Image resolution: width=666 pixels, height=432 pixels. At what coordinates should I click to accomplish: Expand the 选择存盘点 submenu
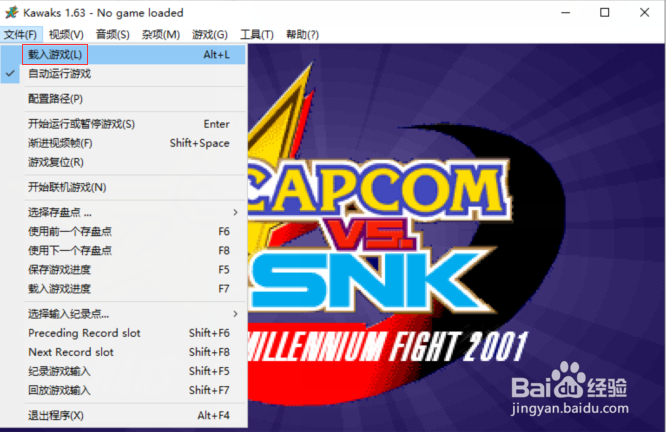tap(123, 212)
